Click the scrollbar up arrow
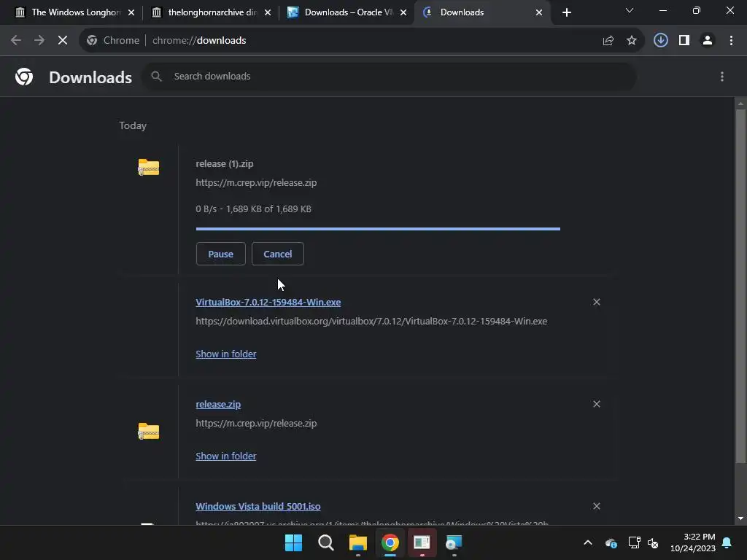 (x=740, y=104)
